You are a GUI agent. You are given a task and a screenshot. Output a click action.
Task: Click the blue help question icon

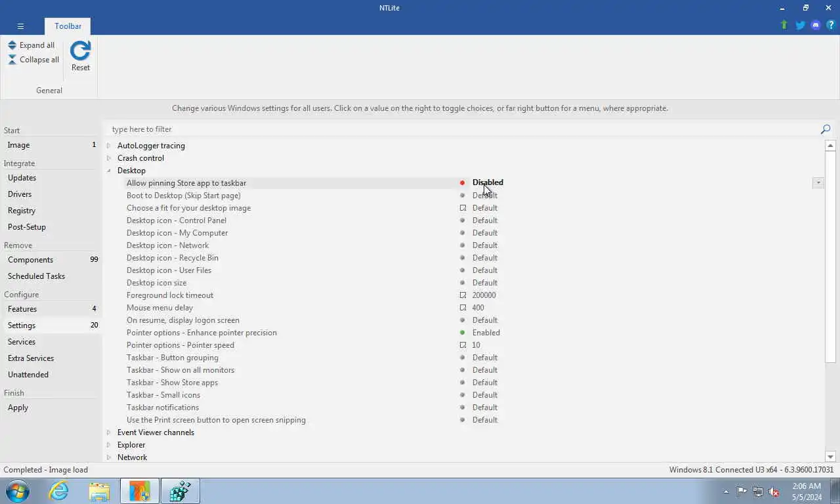831,25
